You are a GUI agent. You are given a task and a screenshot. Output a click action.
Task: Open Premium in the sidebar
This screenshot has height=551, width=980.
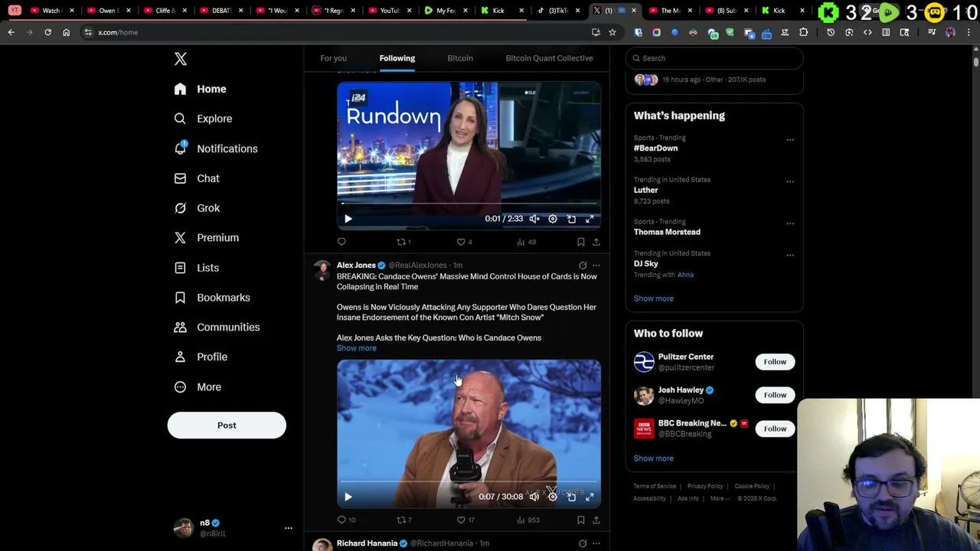pyautogui.click(x=206, y=238)
